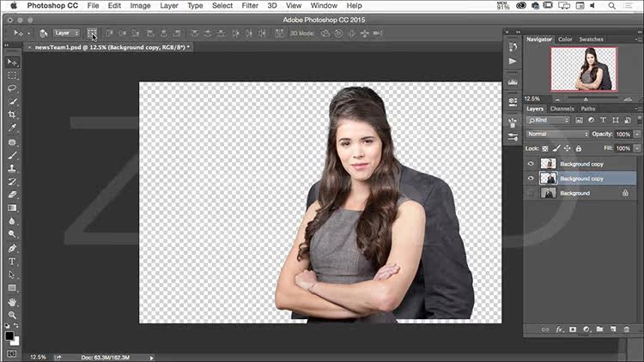644x362 pixels.
Task: Open the status bar info arrow menu
Action: (x=151, y=358)
